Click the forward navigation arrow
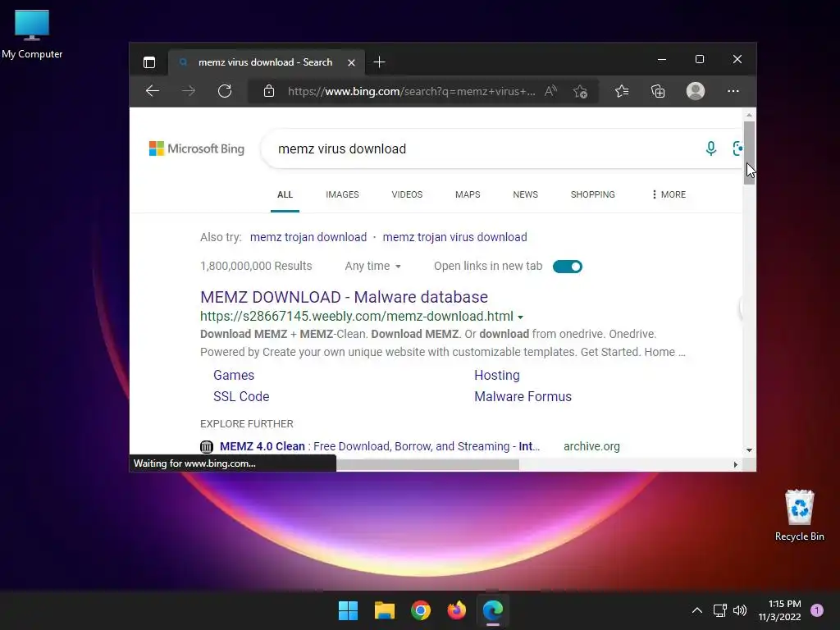 coord(189,91)
